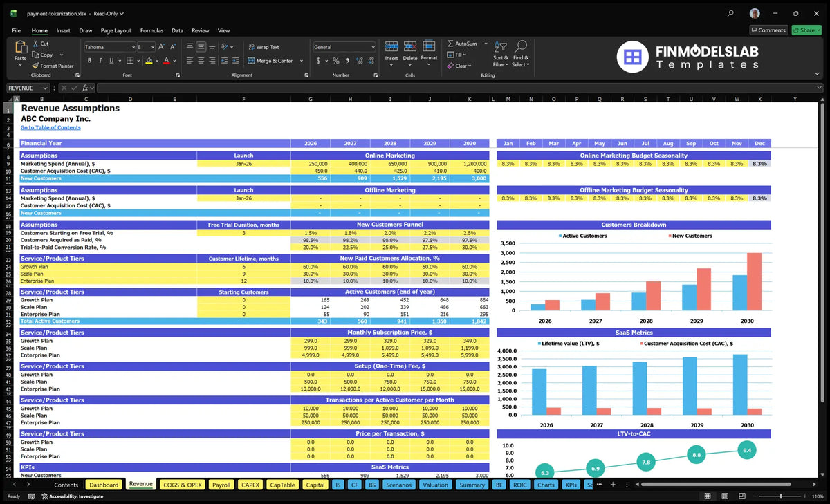
Task: Toggle italic formatting
Action: 100,61
